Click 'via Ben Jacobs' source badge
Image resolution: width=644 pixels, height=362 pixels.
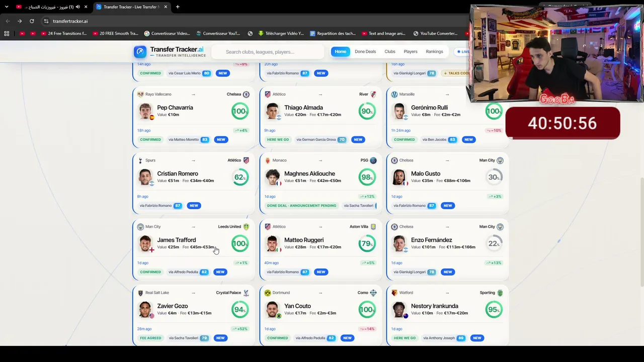click(439, 139)
